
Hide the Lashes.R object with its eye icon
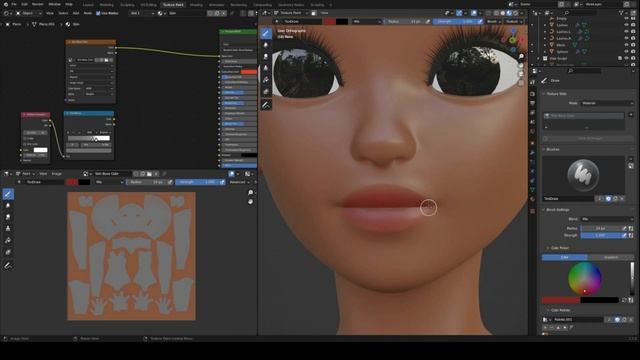(627, 38)
